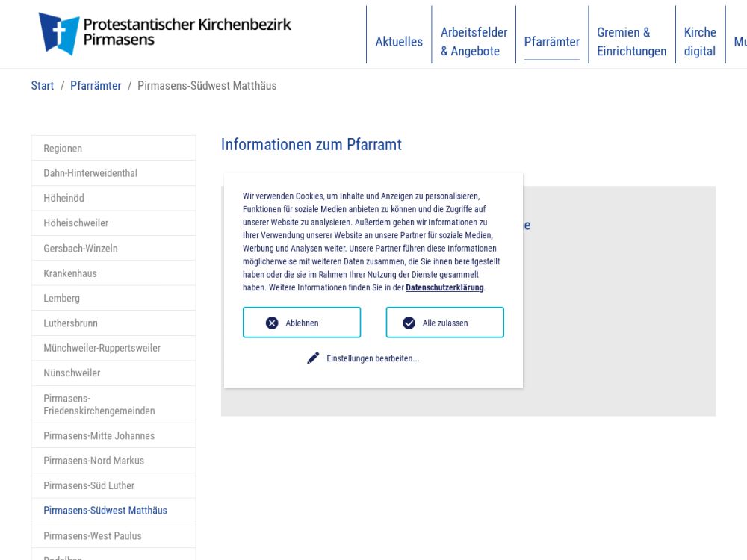Open Pirmasens-West Paulus sidebar entry
The height and width of the screenshot is (560, 747).
tap(93, 536)
